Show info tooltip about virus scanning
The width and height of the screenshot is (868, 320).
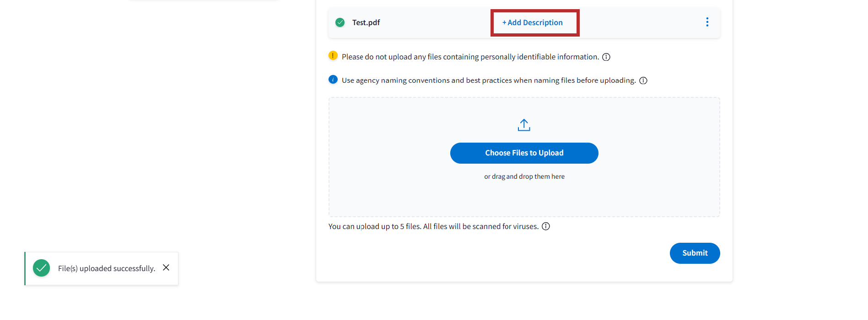(x=546, y=226)
